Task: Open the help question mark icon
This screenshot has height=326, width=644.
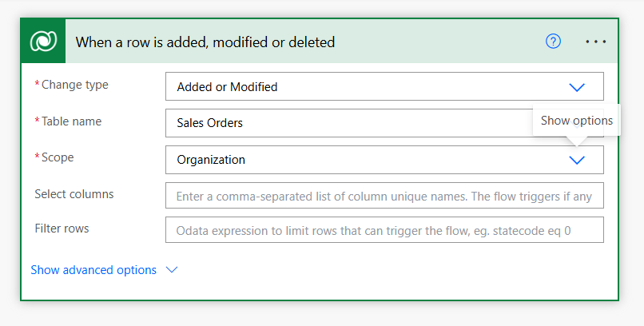Action: pyautogui.click(x=553, y=41)
